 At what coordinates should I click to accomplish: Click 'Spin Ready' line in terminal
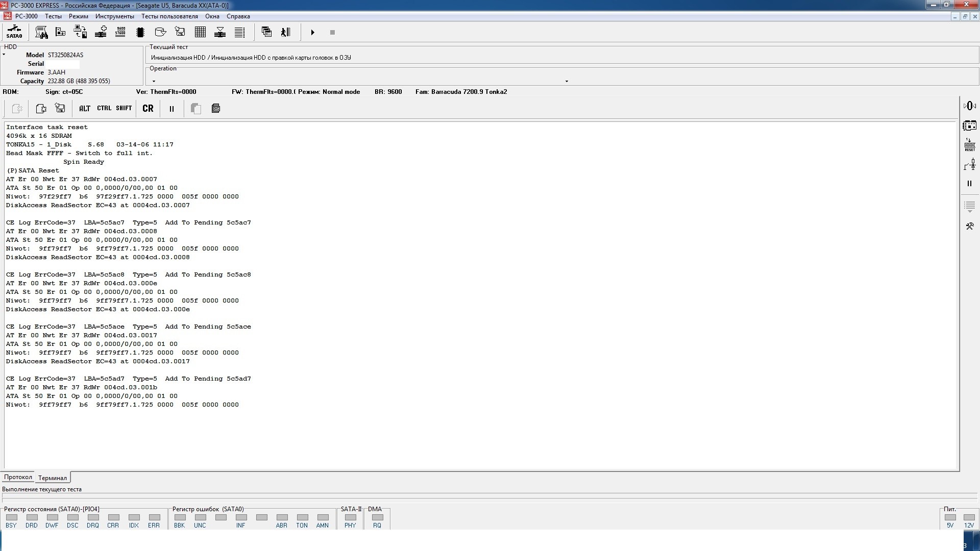(x=84, y=162)
